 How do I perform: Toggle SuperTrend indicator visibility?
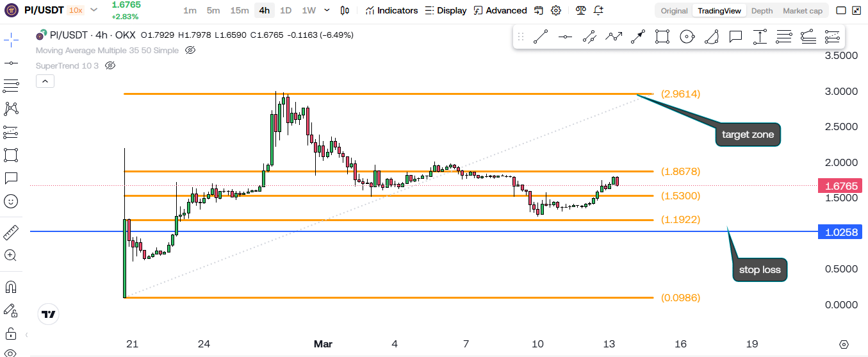coord(110,66)
